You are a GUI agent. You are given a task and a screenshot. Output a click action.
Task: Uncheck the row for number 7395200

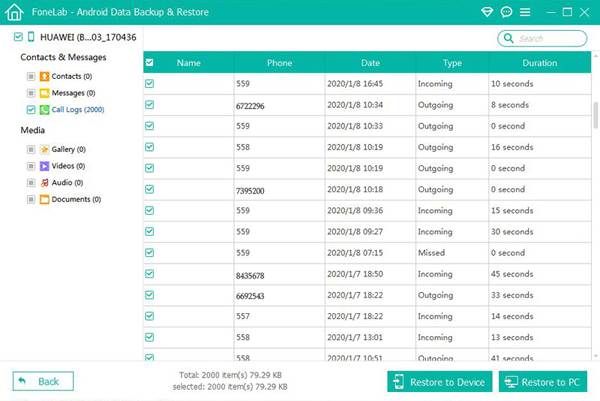150,189
